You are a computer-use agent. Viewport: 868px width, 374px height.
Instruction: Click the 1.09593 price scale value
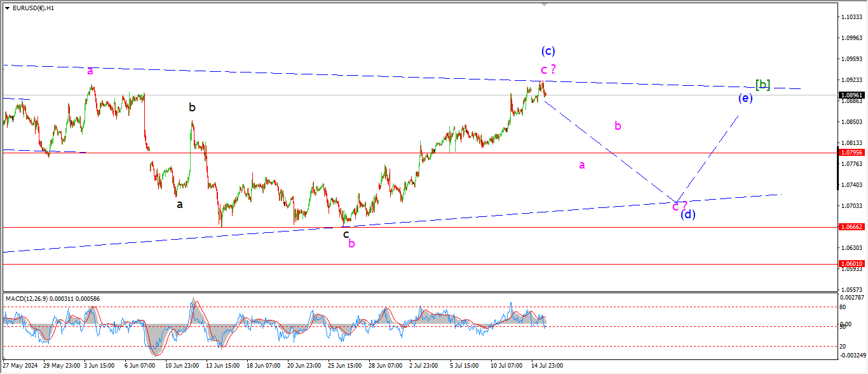click(x=851, y=59)
